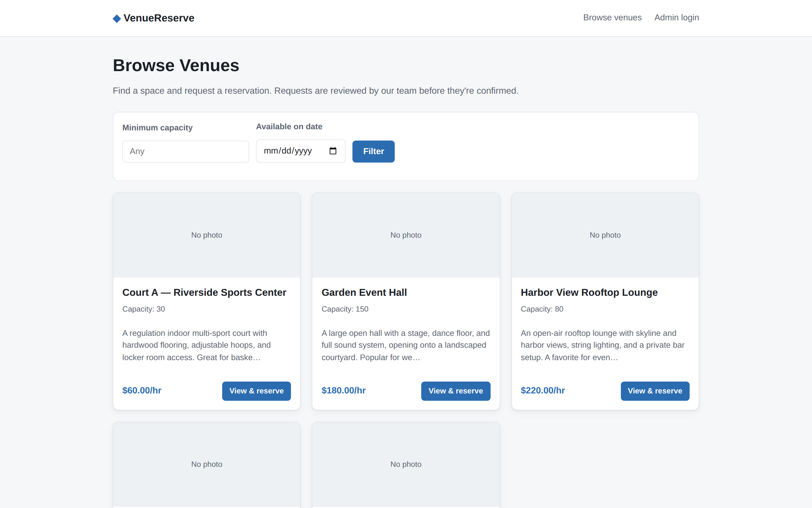The width and height of the screenshot is (812, 508).
Task: Click the Browse Venues page heading
Action: [x=176, y=65]
